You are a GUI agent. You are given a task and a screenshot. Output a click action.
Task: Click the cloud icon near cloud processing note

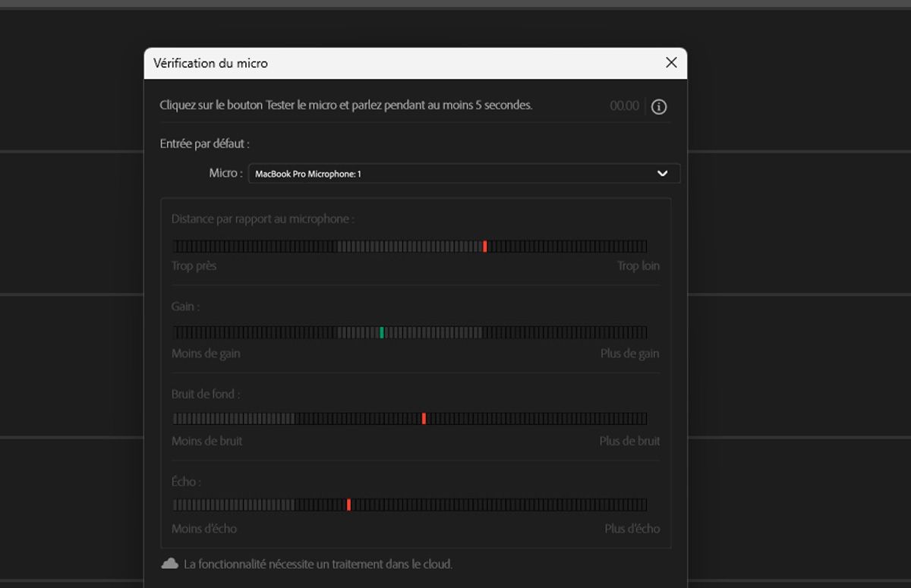point(170,564)
